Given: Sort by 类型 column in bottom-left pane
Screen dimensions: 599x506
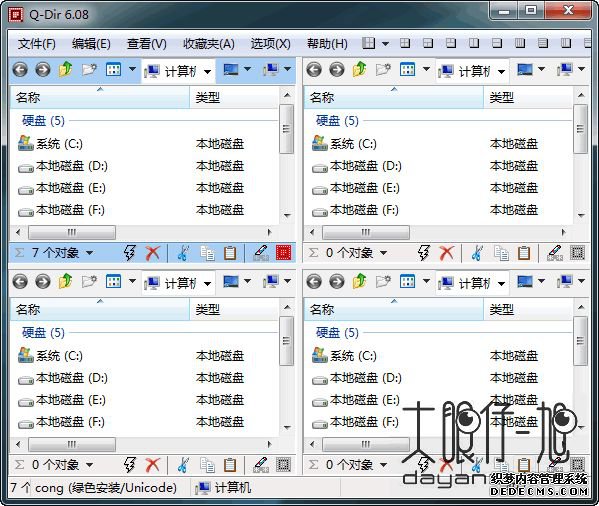Looking at the screenshot, I should coord(234,310).
